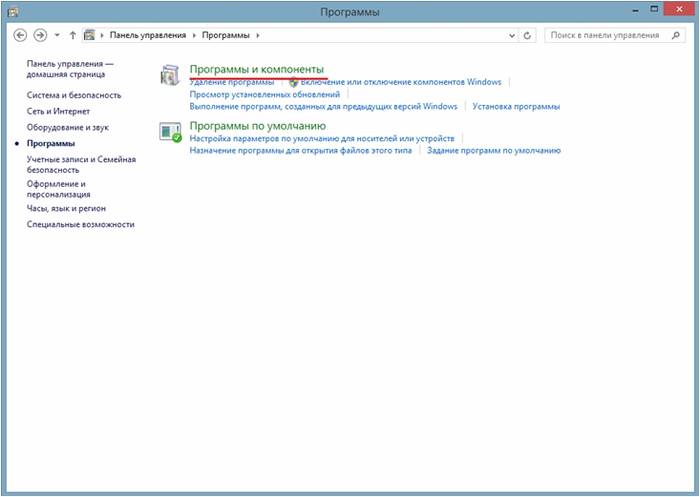Click the window system icon in title bar
Screen dimensions: 700x497
tap(13, 12)
